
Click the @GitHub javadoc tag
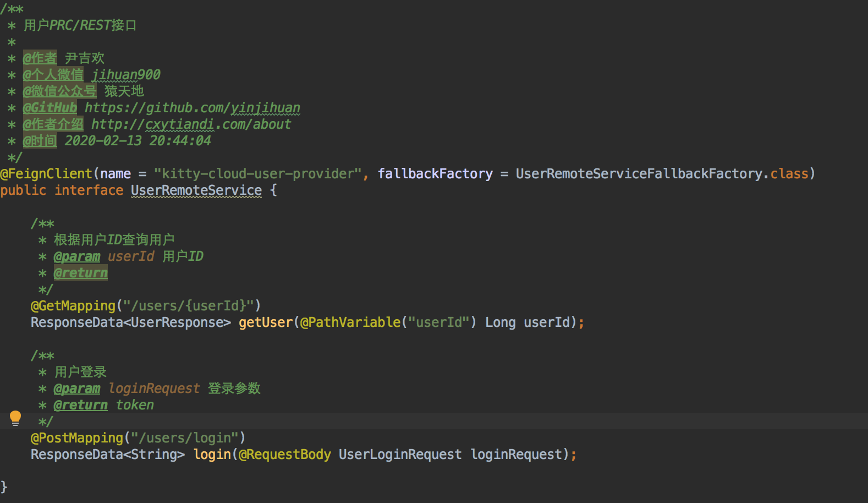pos(50,108)
